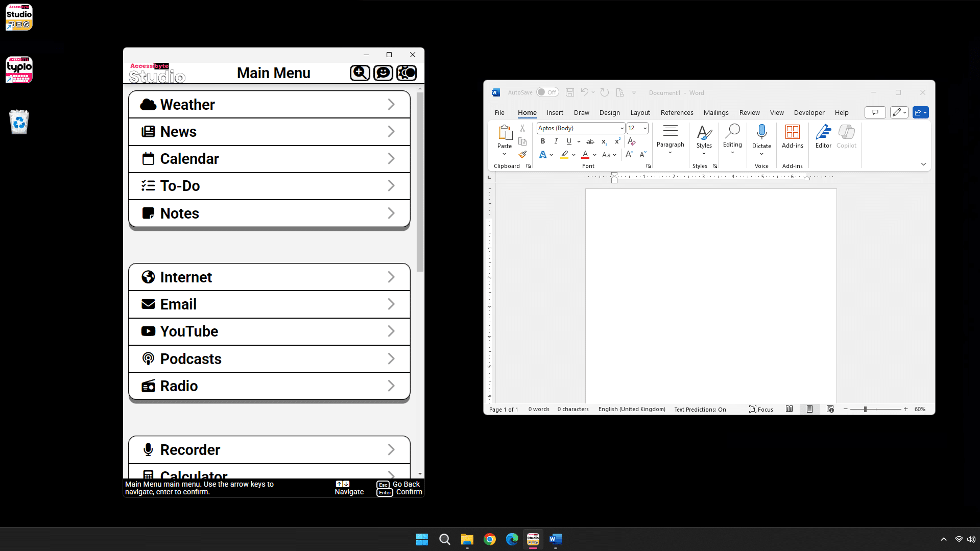Select Weather from the Main Menu
This screenshot has height=551, width=980.
[x=269, y=104]
